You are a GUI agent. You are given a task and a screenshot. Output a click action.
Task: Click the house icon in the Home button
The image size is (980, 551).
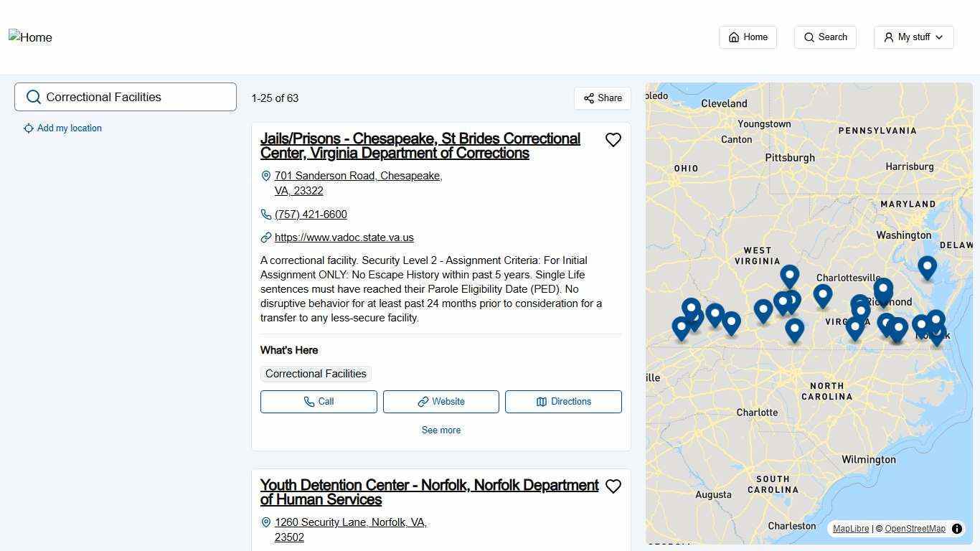[x=733, y=37]
